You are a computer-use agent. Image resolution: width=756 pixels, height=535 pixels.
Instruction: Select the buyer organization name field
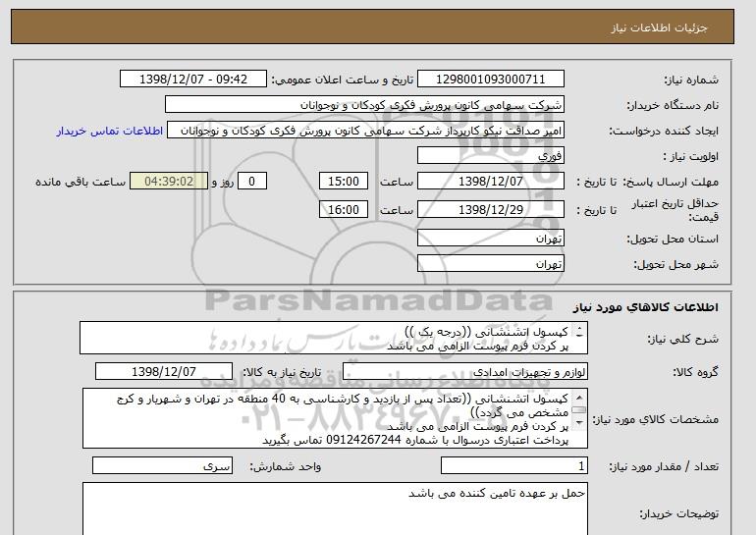tap(364, 105)
